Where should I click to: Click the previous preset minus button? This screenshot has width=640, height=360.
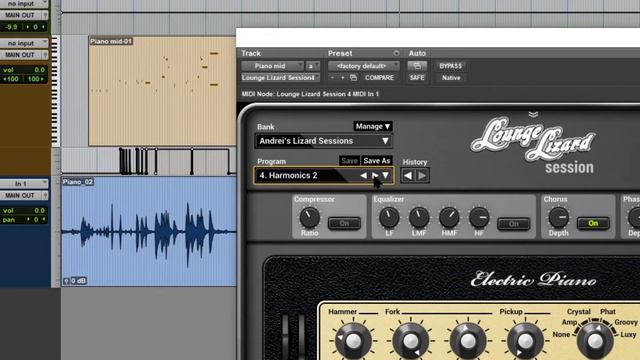tap(332, 78)
